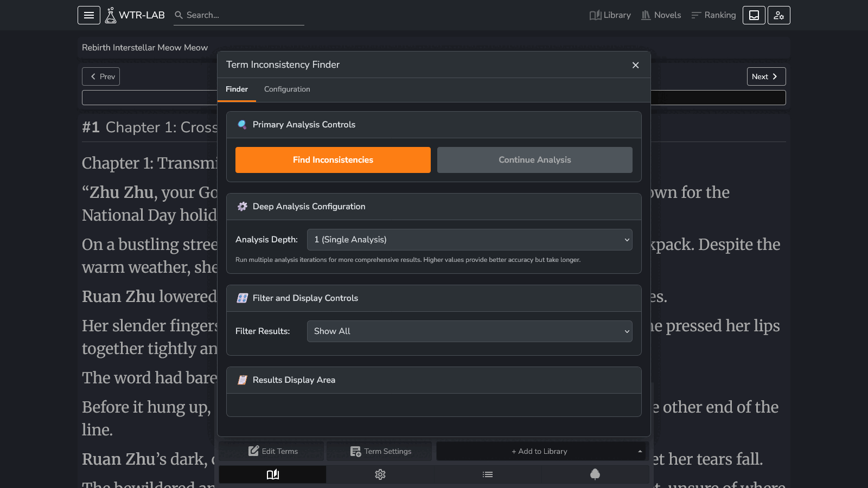The width and height of the screenshot is (868, 488).
Task: Go to the Next chapter
Action: (x=766, y=76)
